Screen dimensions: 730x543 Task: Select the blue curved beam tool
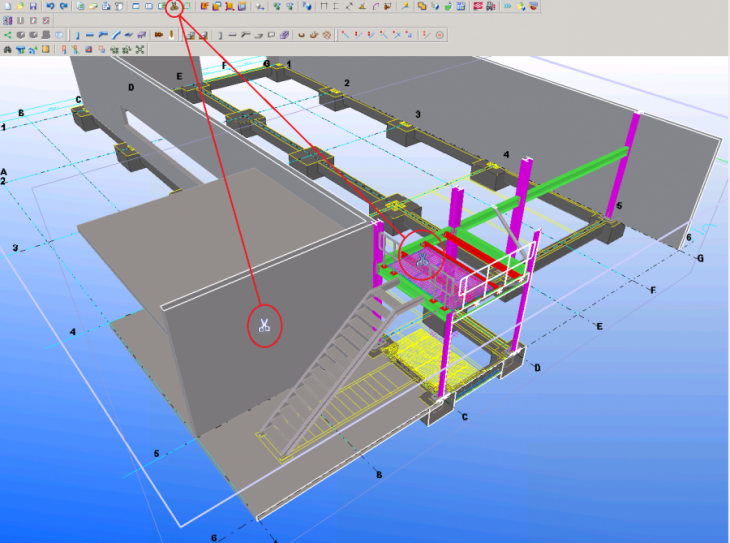(x=116, y=35)
